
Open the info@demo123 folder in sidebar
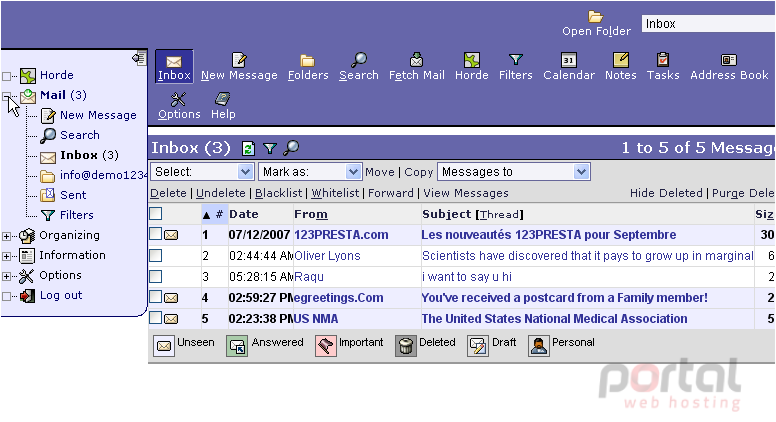(103, 175)
